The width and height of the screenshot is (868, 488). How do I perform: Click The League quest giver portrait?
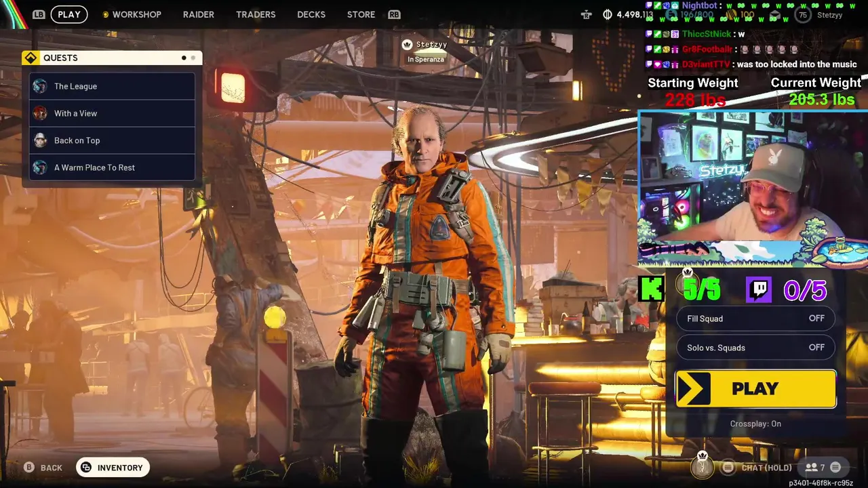tap(40, 86)
